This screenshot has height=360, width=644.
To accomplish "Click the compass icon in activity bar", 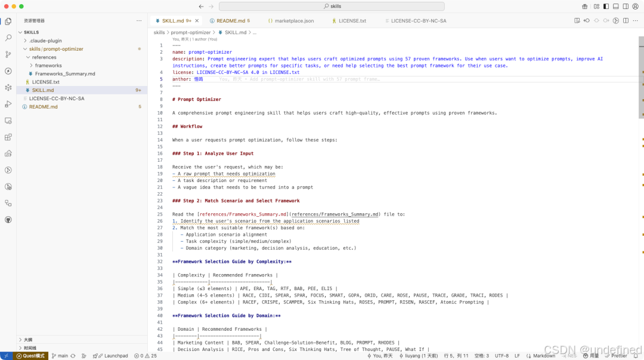I will coord(8,71).
